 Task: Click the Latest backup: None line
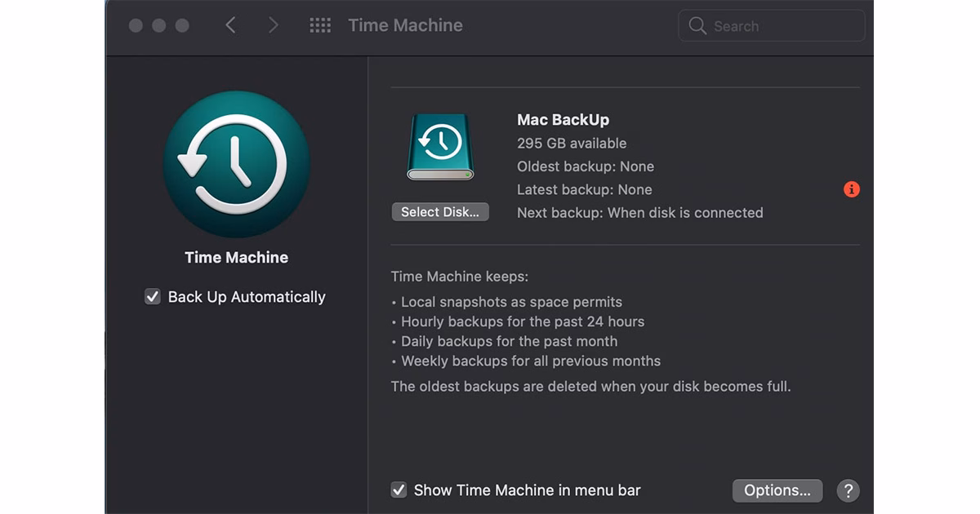(x=585, y=190)
